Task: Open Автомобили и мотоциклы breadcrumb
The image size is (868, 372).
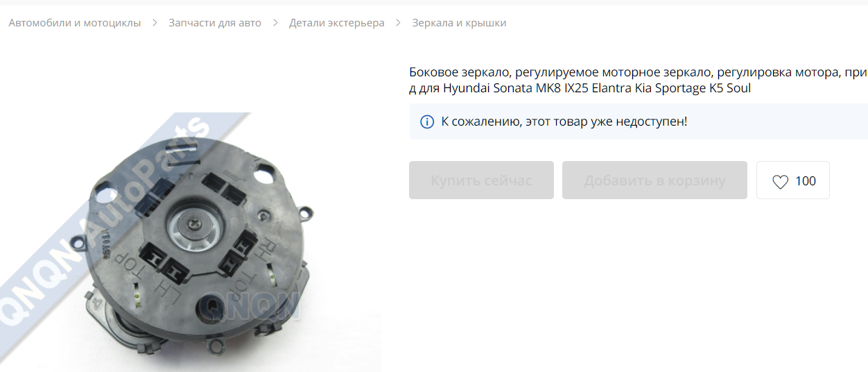Action: (75, 23)
